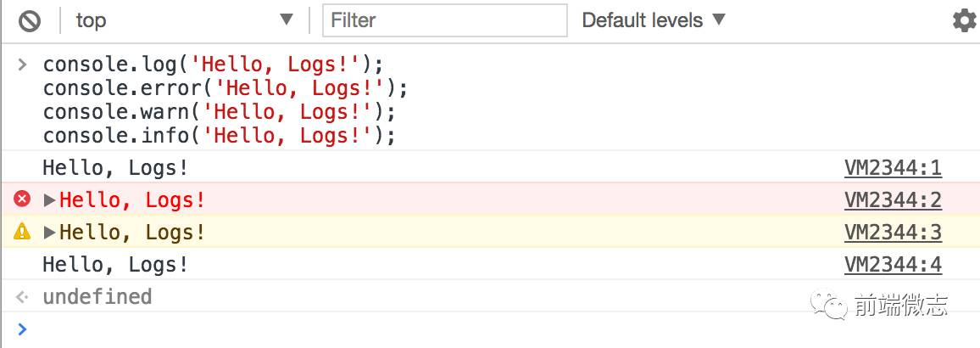Open the top execution context dropdown
This screenshot has height=348, width=980.
[x=184, y=20]
